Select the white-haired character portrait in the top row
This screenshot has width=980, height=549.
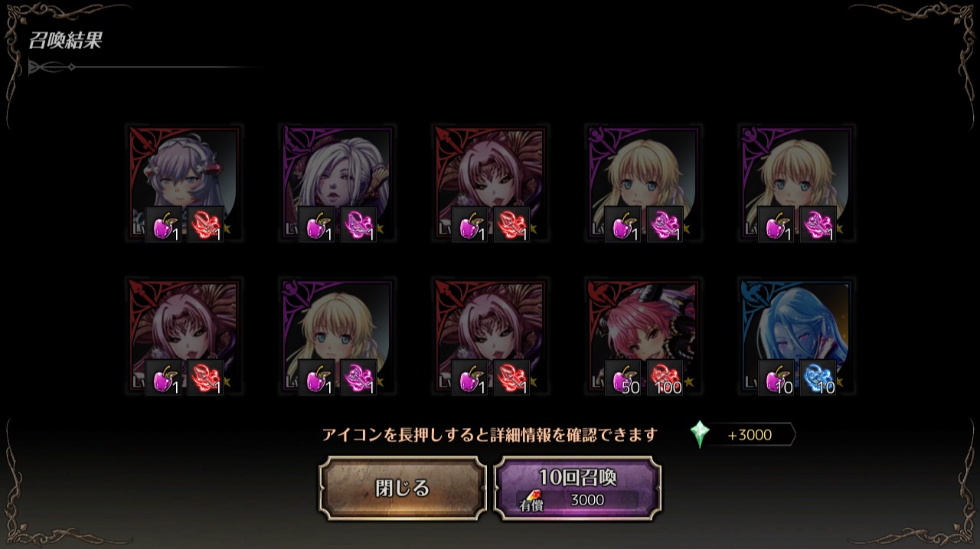click(337, 184)
